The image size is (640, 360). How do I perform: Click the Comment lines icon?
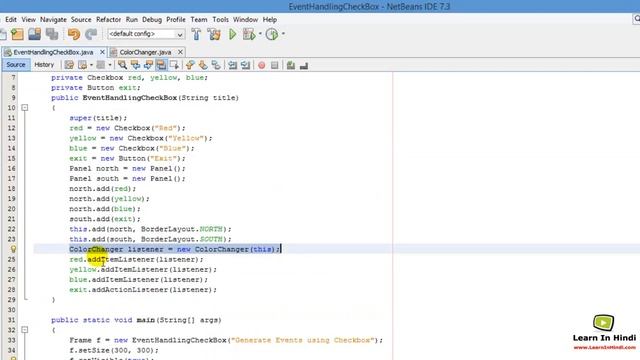point(291,65)
